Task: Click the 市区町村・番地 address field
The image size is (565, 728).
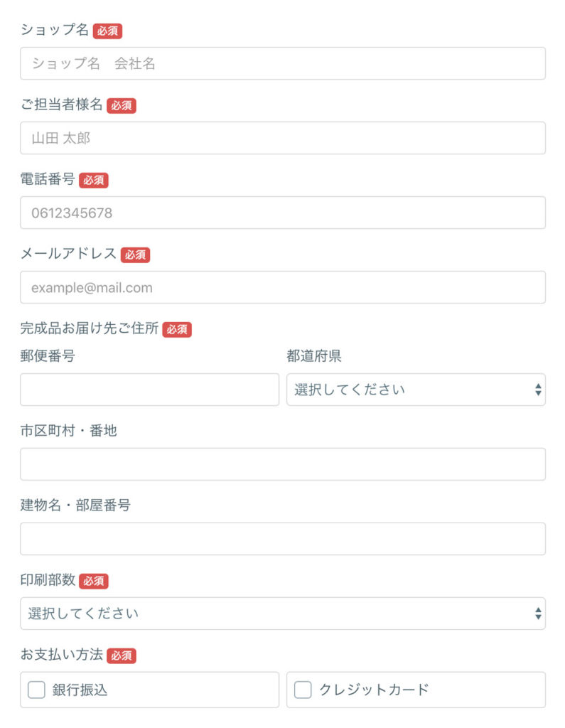Action: (x=282, y=464)
